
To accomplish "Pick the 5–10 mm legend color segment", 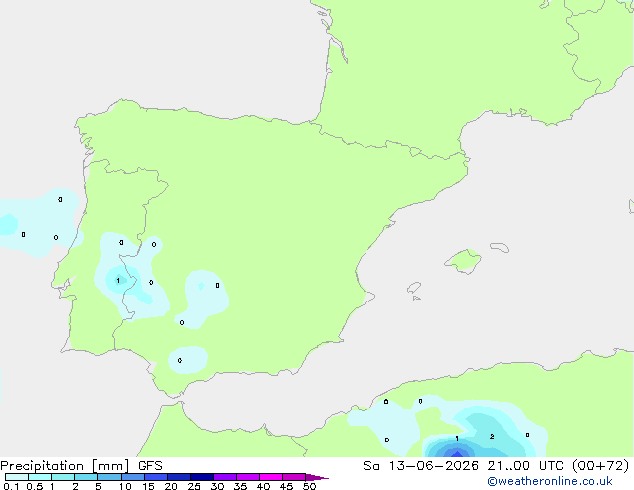I will click(109, 477).
